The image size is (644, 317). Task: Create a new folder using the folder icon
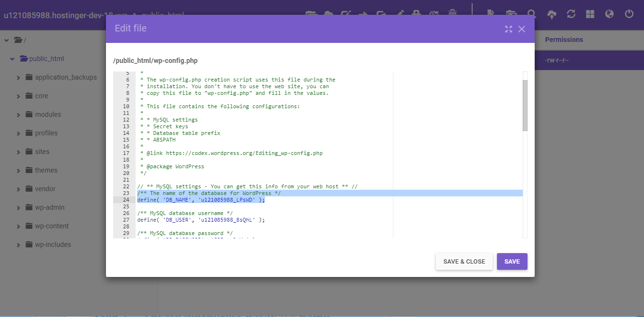coord(511,14)
